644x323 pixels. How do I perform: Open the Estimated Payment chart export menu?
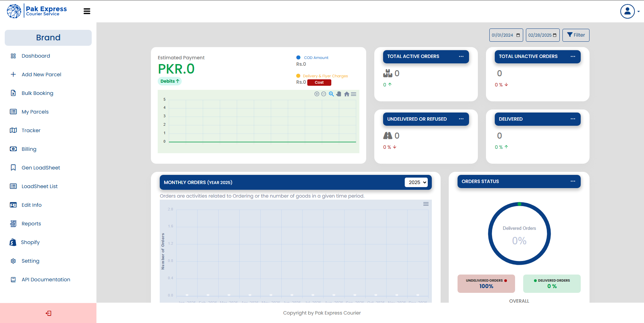(354, 94)
